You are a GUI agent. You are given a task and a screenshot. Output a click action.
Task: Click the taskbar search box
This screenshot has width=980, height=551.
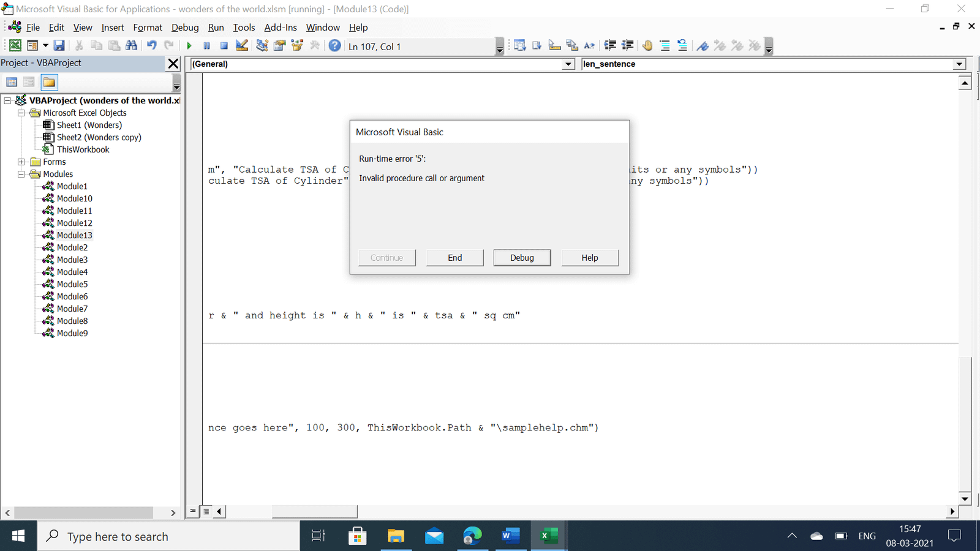point(168,536)
